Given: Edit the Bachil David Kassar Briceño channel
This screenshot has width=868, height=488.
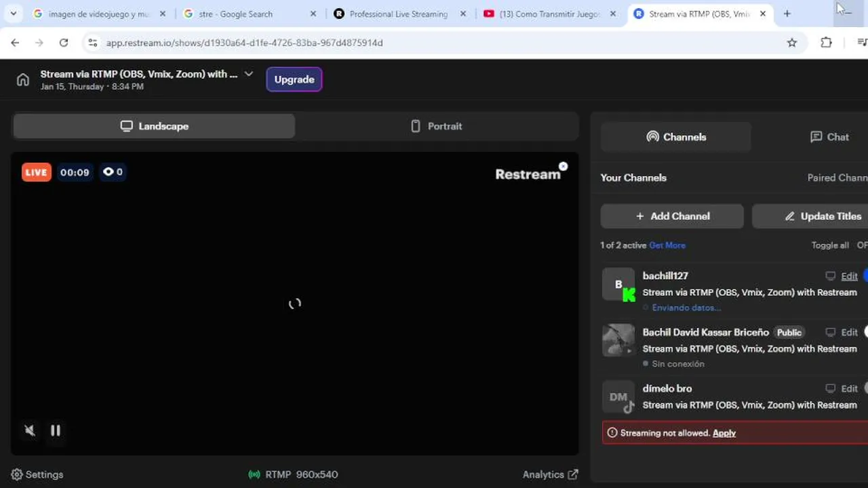Looking at the screenshot, I should click(849, 332).
